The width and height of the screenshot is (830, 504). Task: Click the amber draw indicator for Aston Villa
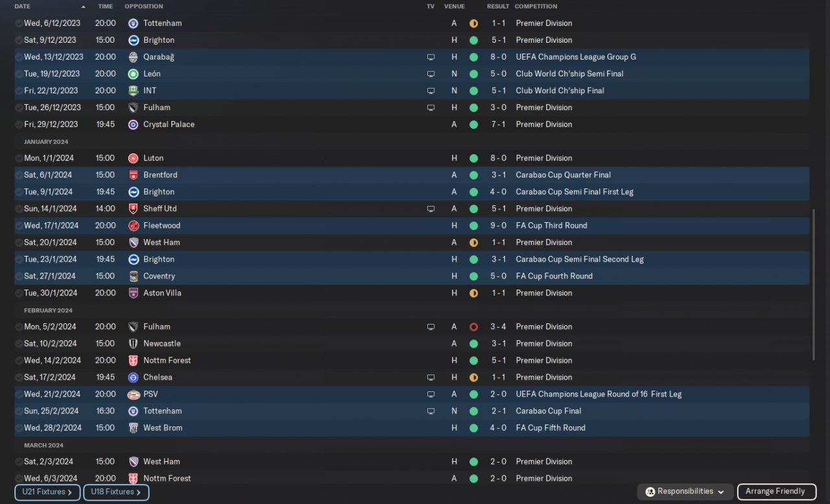point(473,293)
